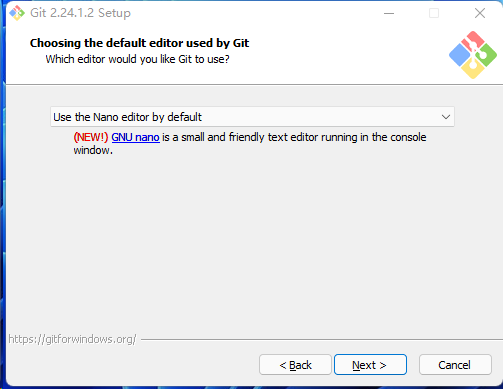The image size is (503, 389).
Task: Open the default editor dropdown list
Action: (x=252, y=117)
